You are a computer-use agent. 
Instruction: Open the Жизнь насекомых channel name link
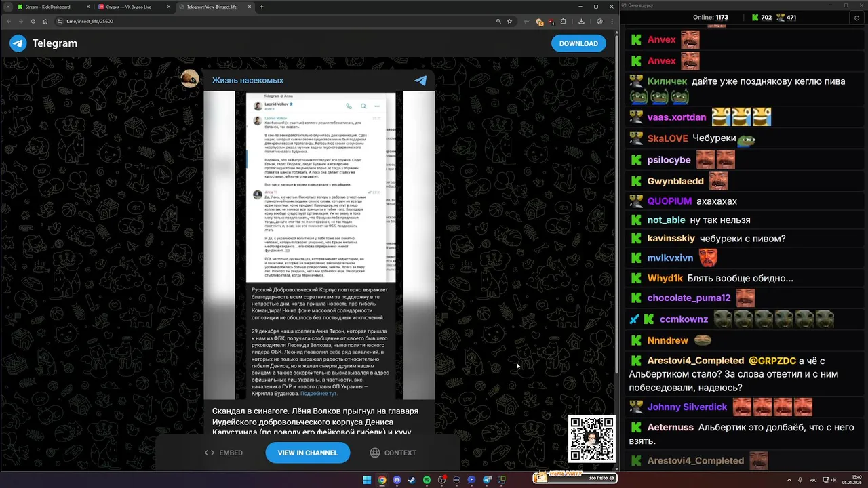tap(248, 81)
